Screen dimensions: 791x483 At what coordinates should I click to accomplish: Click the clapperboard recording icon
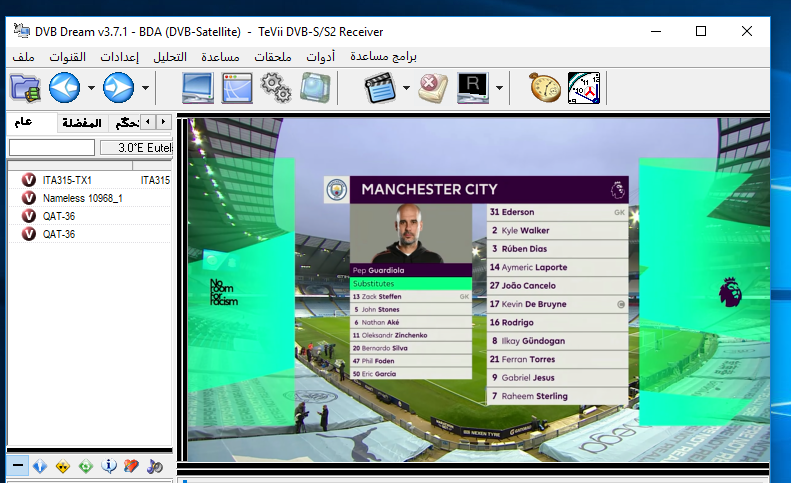coord(380,88)
